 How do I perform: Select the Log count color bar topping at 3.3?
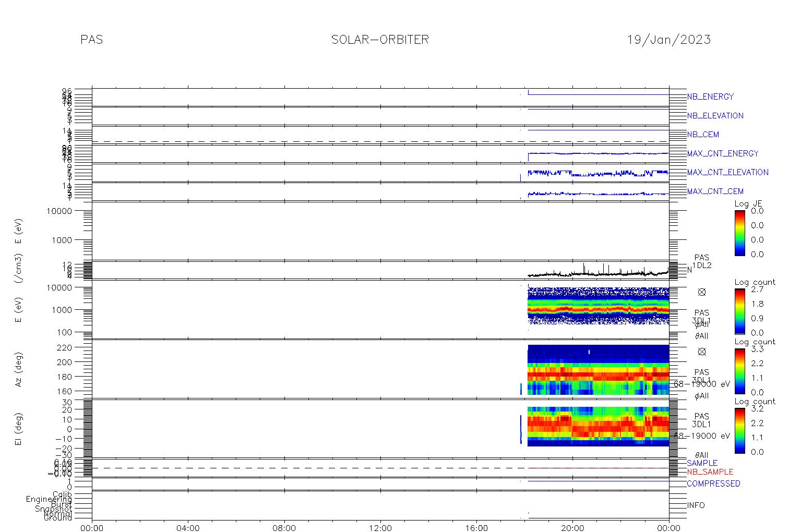[739, 371]
